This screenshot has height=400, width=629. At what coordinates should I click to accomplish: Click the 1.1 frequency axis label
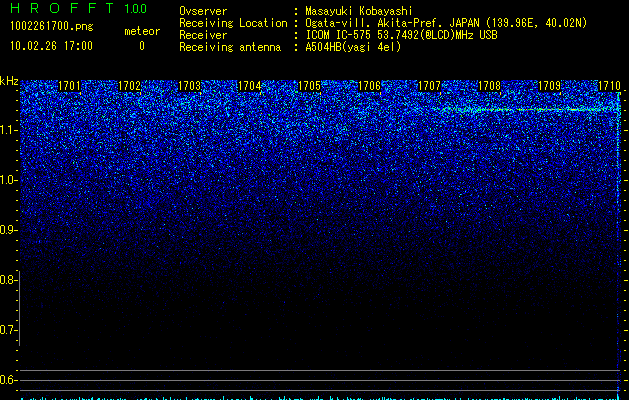point(8,130)
